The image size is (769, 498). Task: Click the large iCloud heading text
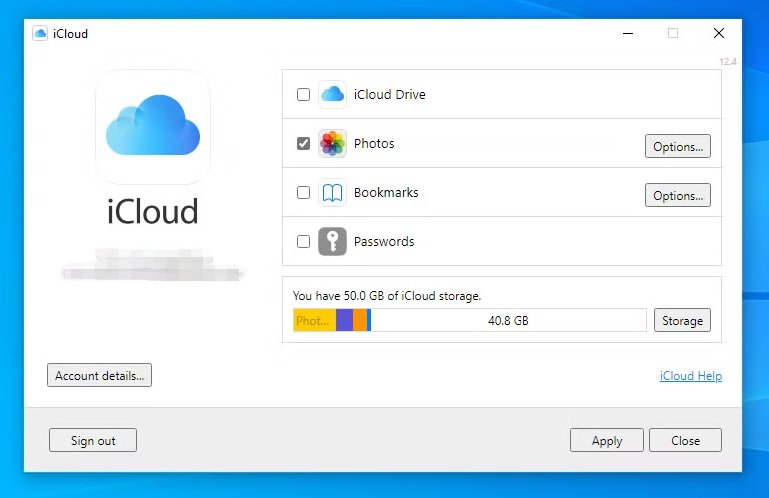[153, 211]
